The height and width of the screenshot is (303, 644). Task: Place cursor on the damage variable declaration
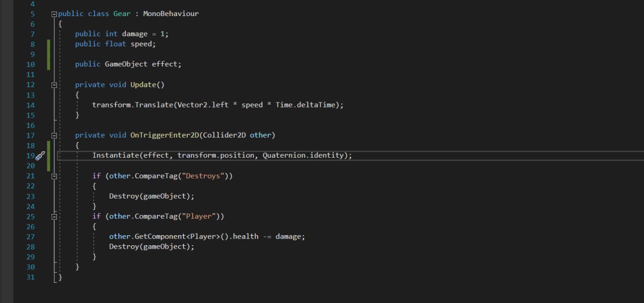[134, 34]
